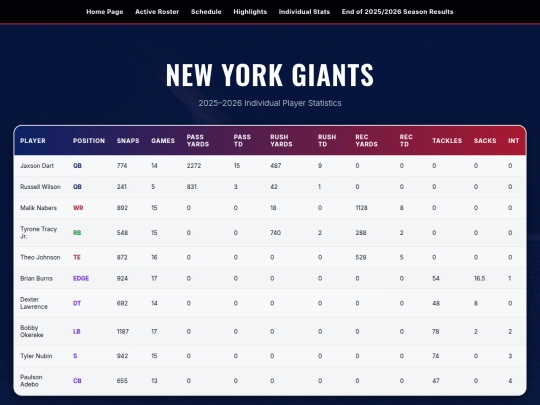The height and width of the screenshot is (405, 540).
Task: Select player name Tyler Nubin
Action: pos(36,356)
